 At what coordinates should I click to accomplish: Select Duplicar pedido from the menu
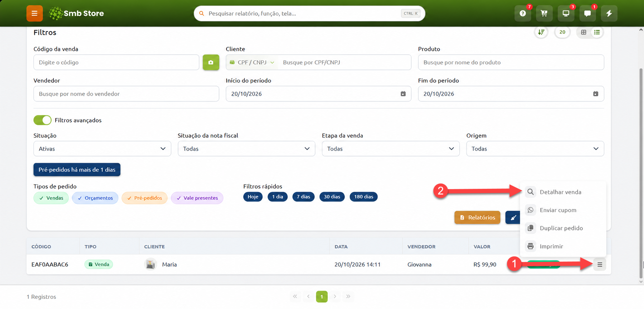click(x=563, y=228)
